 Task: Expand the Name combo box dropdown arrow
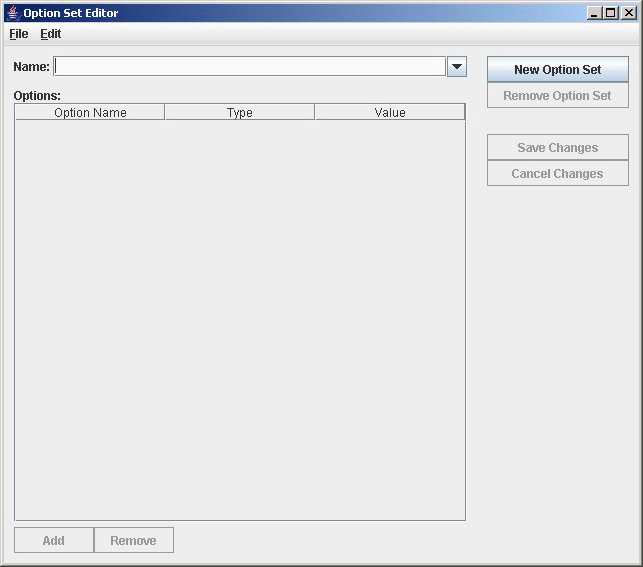click(x=457, y=66)
